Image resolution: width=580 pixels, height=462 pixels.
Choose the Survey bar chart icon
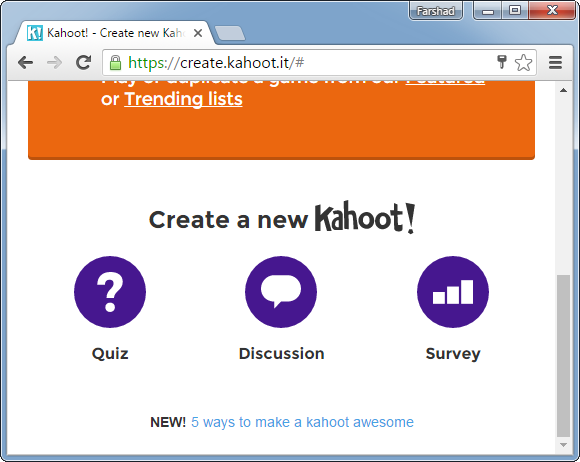pos(453,292)
